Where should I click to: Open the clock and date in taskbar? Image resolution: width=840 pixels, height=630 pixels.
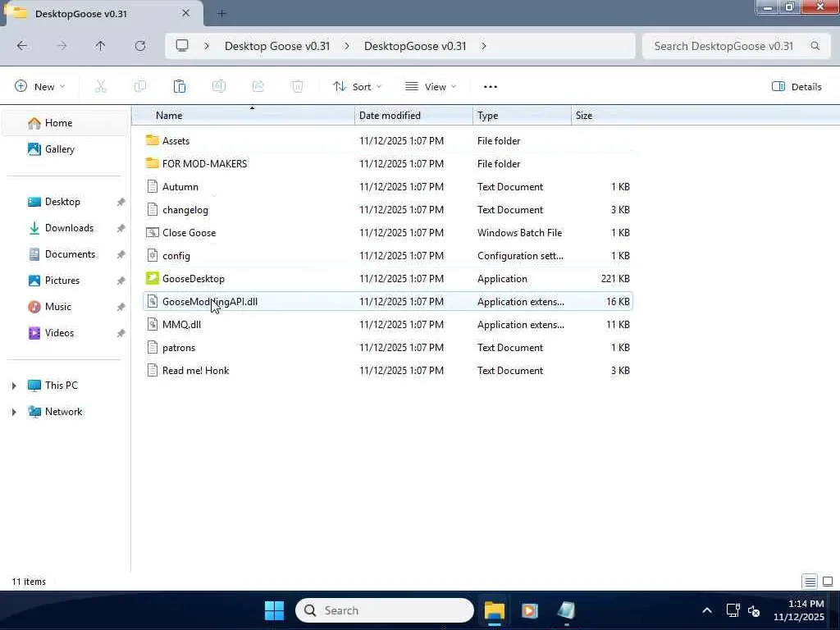[x=799, y=610]
